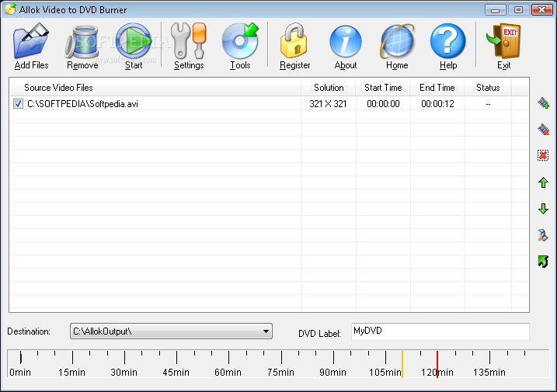Click the green curved return arrow icon

(543, 262)
